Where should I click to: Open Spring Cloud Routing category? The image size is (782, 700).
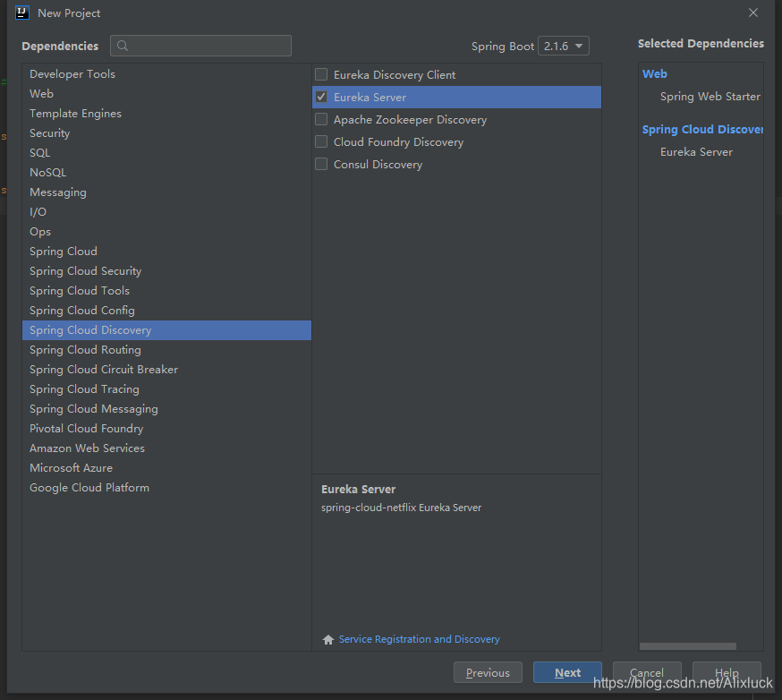[x=166, y=350]
